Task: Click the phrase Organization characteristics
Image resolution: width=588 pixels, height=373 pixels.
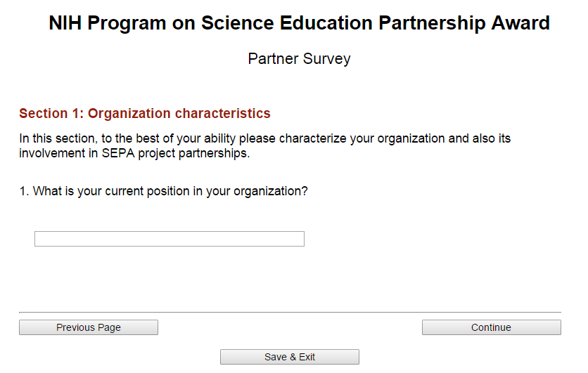Action: click(179, 113)
